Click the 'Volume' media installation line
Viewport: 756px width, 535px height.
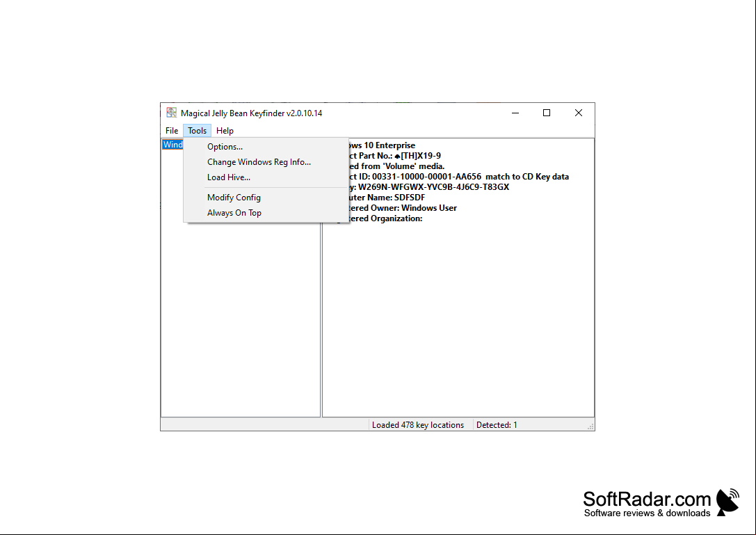point(397,166)
